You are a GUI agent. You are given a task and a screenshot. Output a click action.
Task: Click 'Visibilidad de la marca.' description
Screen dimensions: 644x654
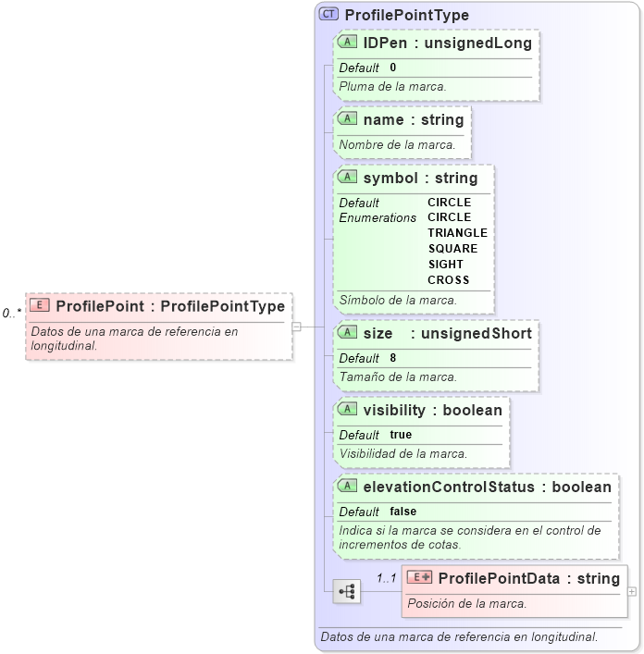(402, 453)
